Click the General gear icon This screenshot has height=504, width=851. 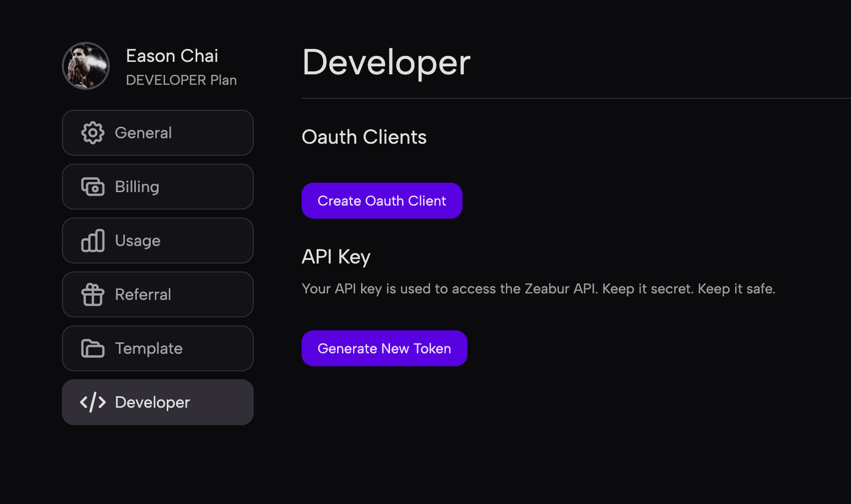[93, 133]
